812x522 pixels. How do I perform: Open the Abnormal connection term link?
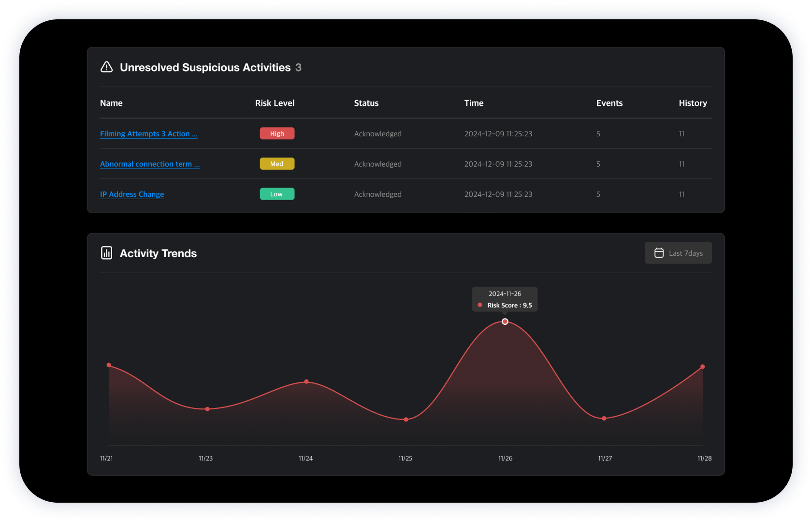coord(149,164)
